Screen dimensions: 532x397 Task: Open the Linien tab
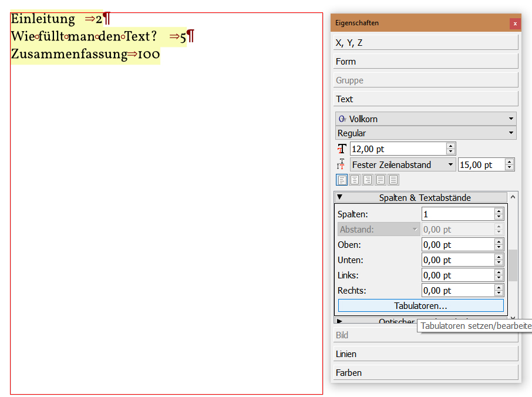426,354
